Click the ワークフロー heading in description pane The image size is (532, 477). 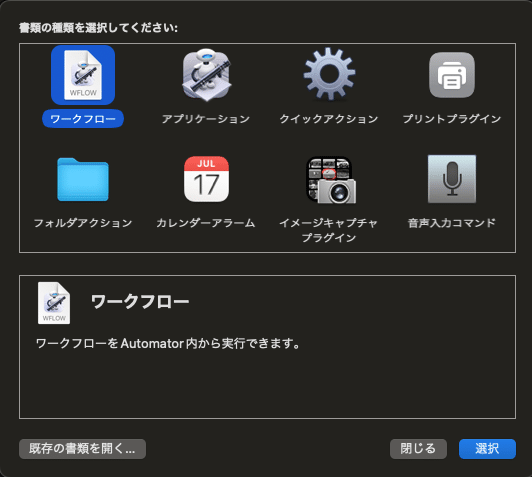tap(140, 302)
